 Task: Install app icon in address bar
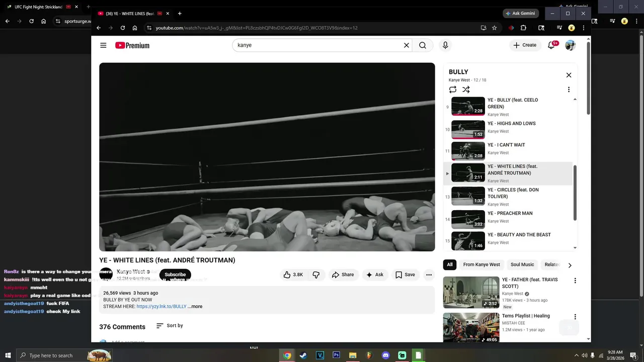coord(483,28)
